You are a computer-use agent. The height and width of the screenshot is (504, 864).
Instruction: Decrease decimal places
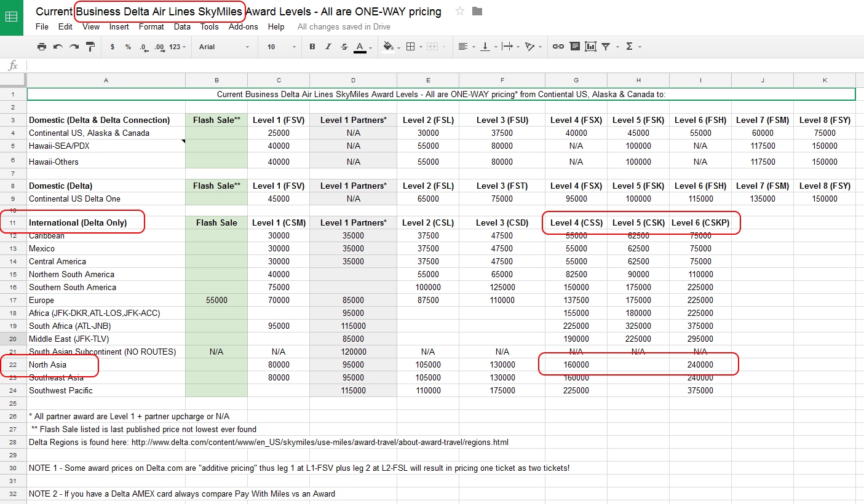pyautogui.click(x=143, y=47)
